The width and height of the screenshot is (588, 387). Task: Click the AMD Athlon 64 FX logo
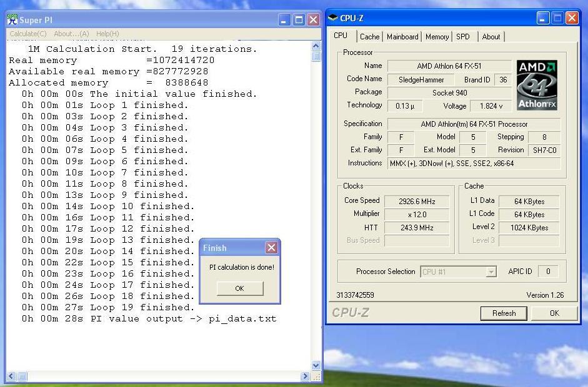(537, 85)
